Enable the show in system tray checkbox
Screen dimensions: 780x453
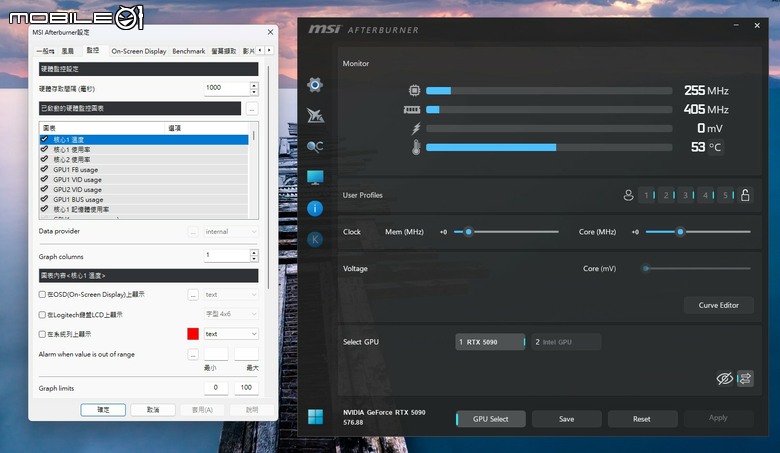(x=42, y=334)
